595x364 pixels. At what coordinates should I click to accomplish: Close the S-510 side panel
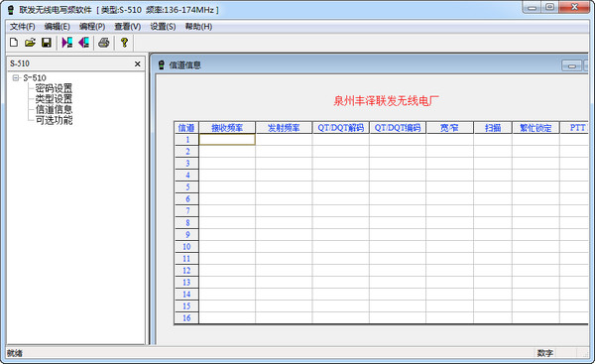pos(138,64)
